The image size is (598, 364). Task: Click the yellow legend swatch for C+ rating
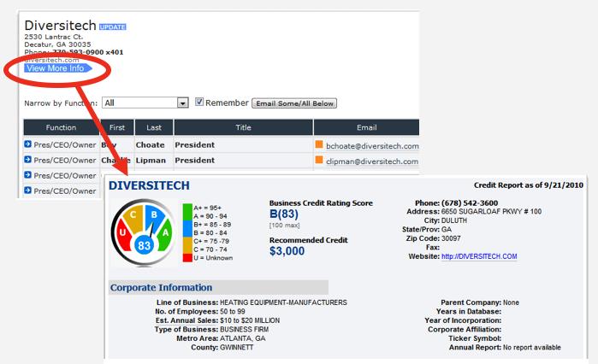click(x=187, y=245)
